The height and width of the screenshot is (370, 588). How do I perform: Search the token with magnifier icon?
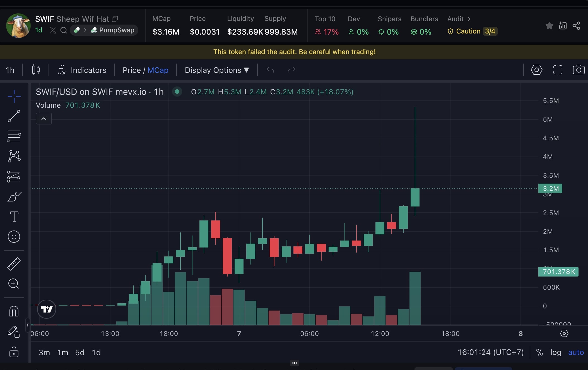tap(64, 30)
